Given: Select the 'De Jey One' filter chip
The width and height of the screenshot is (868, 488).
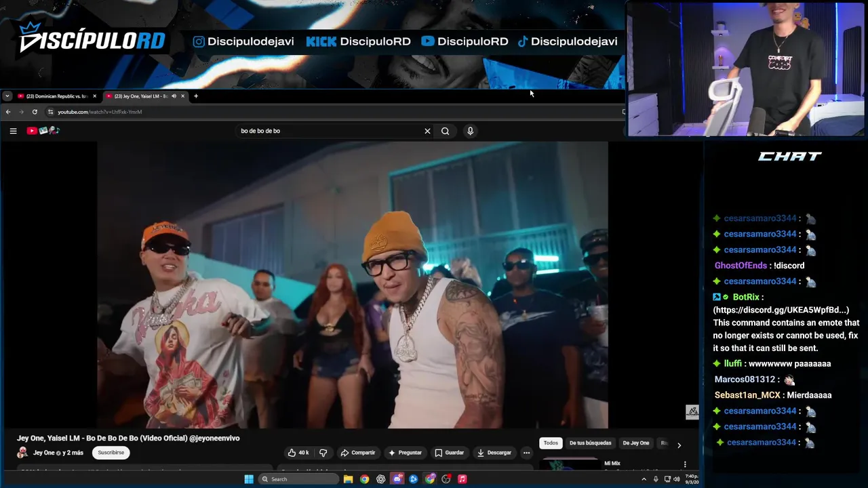Looking at the screenshot, I should click(x=636, y=443).
